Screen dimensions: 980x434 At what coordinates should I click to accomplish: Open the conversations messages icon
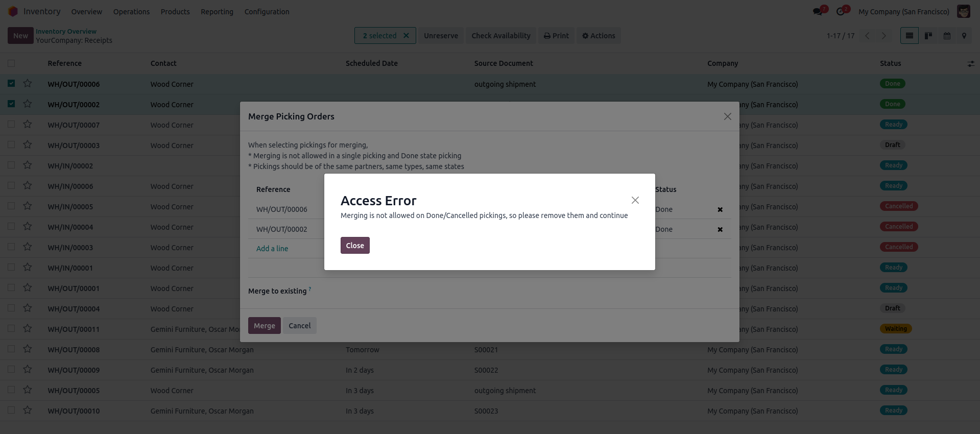coord(818,12)
